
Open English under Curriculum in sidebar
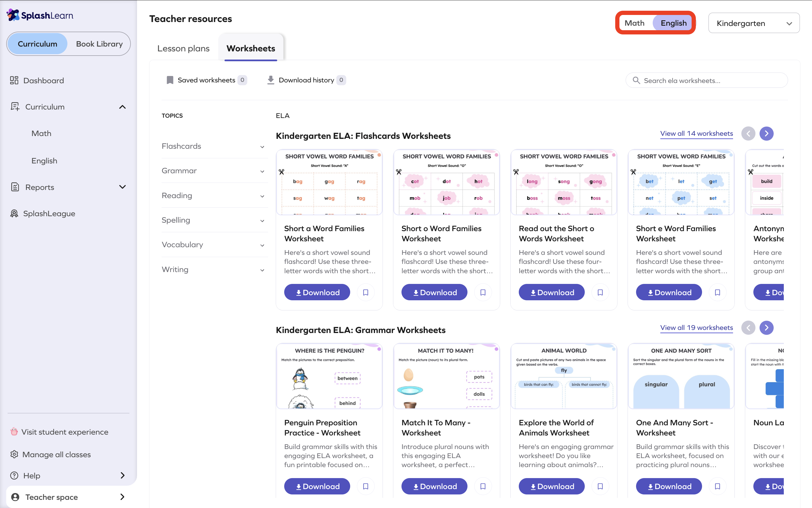pos(44,161)
